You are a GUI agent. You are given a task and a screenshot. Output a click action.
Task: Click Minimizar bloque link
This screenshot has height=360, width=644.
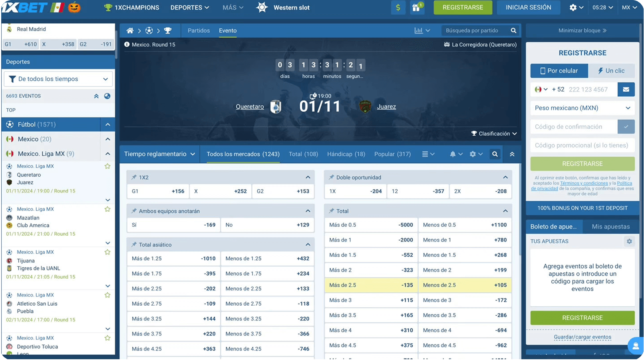pos(582,31)
